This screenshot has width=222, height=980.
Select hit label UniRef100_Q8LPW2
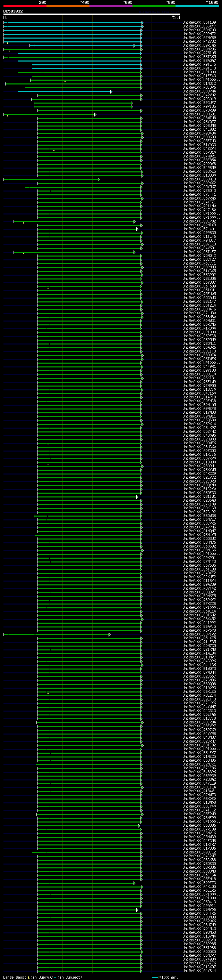pyautogui.click(x=199, y=221)
